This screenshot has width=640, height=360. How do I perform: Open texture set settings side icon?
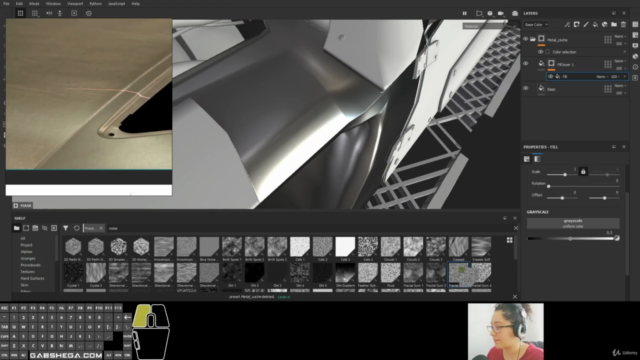coord(636,36)
